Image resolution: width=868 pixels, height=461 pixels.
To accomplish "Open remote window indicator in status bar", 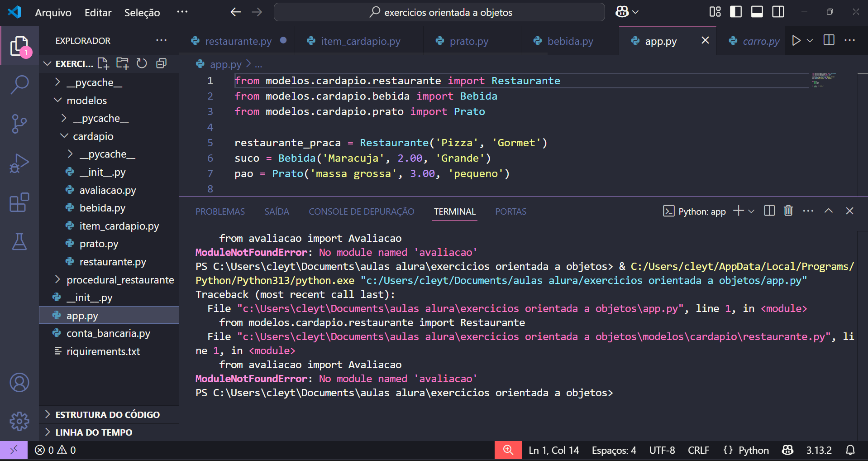I will (x=14, y=450).
